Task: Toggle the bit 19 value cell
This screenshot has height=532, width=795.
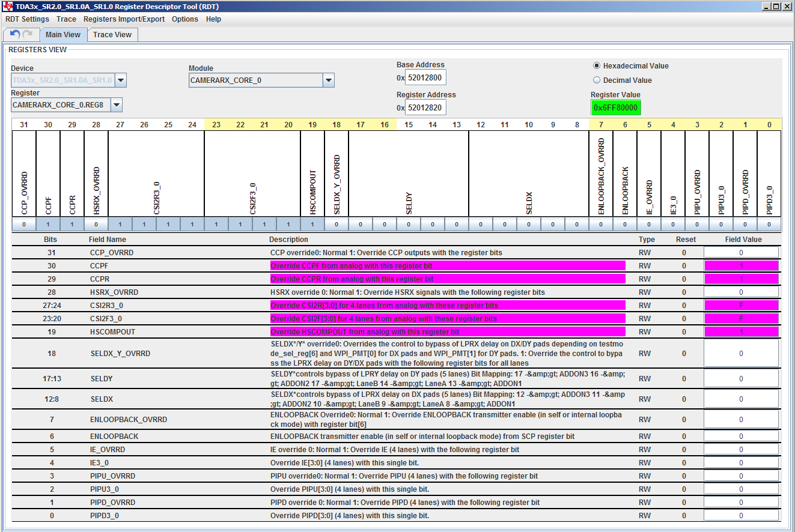Action: tap(312, 225)
